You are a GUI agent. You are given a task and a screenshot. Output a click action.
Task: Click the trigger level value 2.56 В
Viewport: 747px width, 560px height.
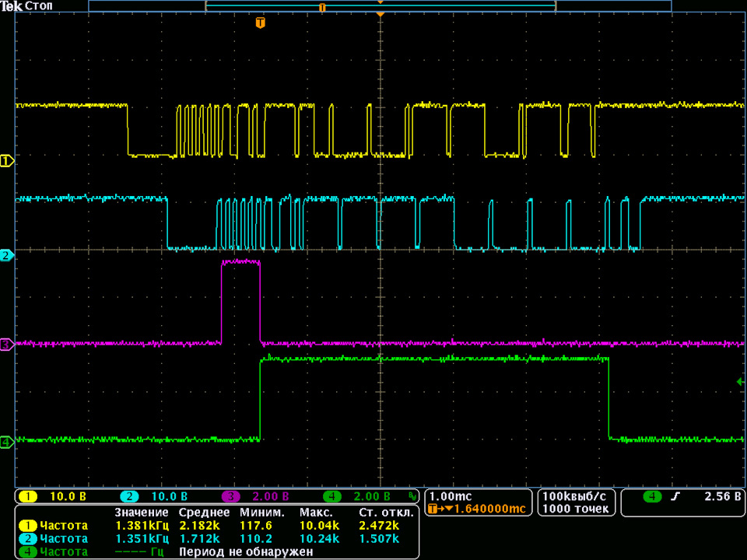pos(723,496)
